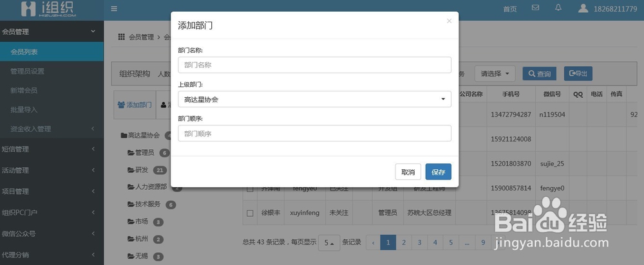Click the 微信号 column header
The image size is (644, 265).
click(x=552, y=94)
